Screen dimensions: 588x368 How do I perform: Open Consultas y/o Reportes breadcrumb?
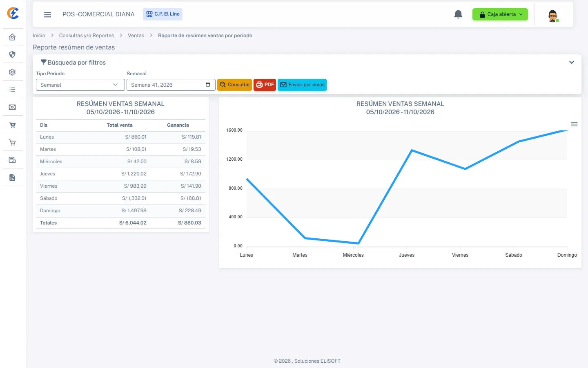point(87,36)
